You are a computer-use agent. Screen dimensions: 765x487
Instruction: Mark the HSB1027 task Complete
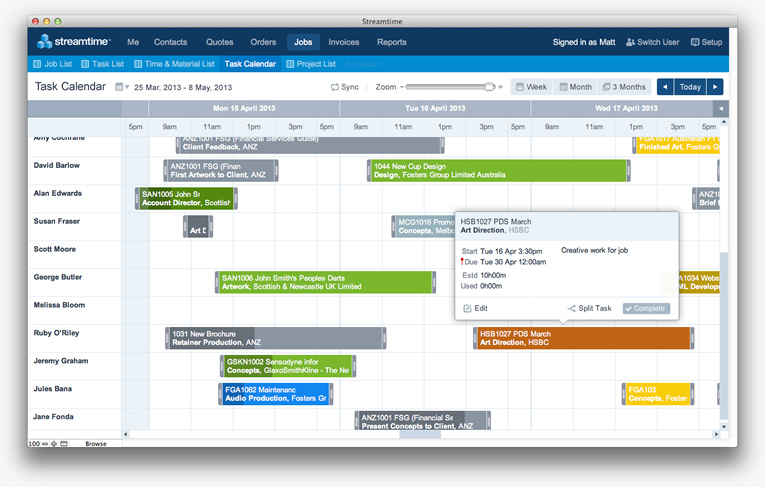(646, 308)
